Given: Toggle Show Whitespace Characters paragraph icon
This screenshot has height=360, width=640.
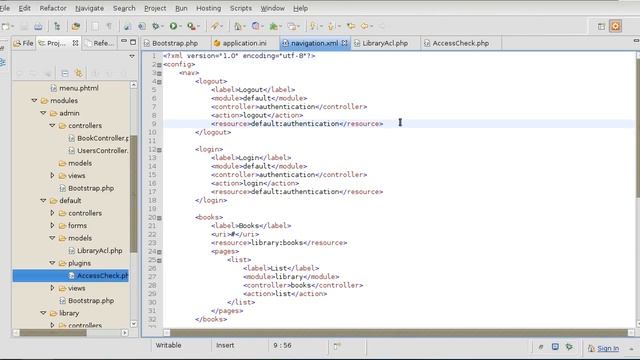Looking at the screenshot, I should click(109, 27).
